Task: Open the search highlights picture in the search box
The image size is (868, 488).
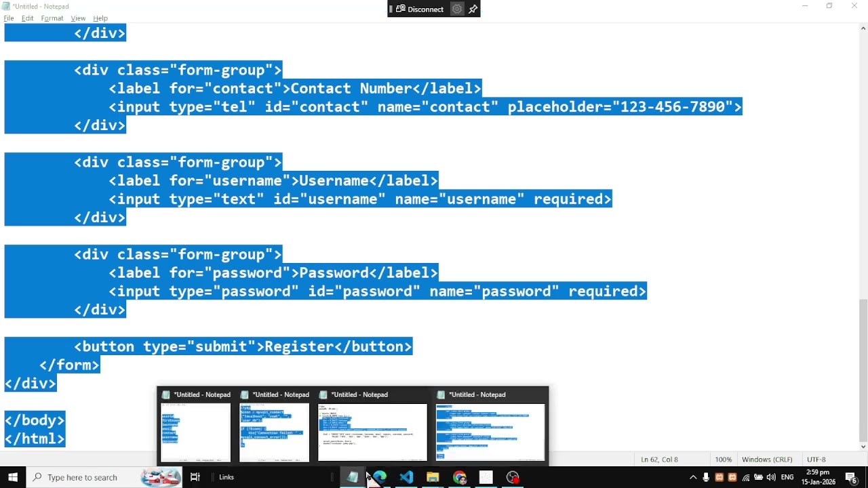Action: coord(161,477)
